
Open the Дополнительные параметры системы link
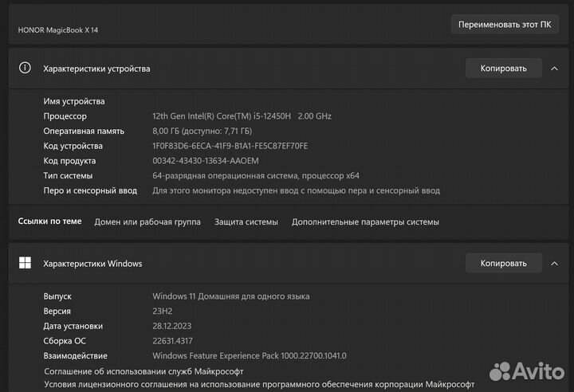coord(365,221)
